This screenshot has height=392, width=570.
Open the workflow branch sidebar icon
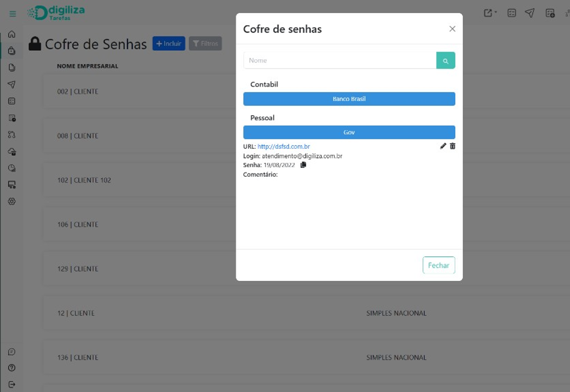coord(12,135)
